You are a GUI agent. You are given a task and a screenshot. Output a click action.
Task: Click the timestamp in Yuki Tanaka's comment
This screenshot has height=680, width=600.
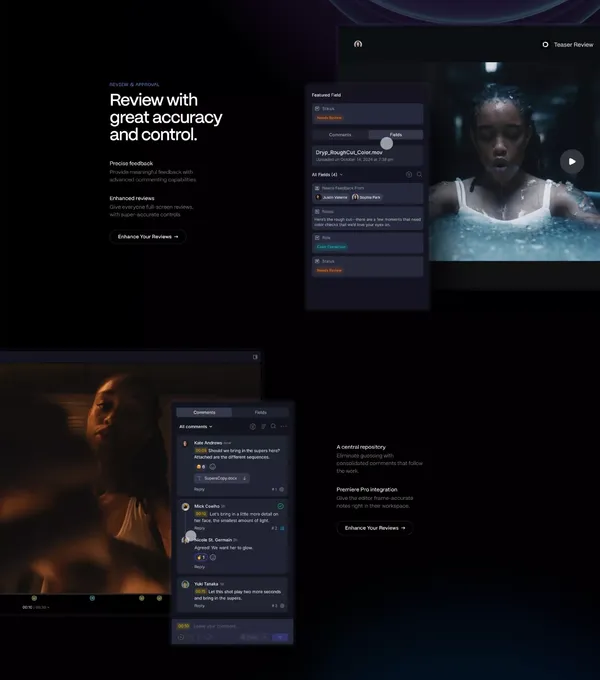point(200,592)
